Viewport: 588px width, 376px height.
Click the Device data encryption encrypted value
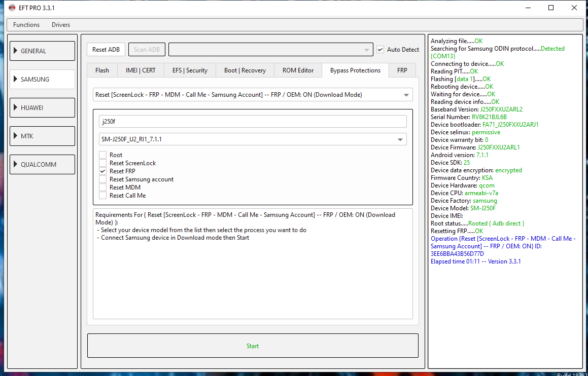508,170
